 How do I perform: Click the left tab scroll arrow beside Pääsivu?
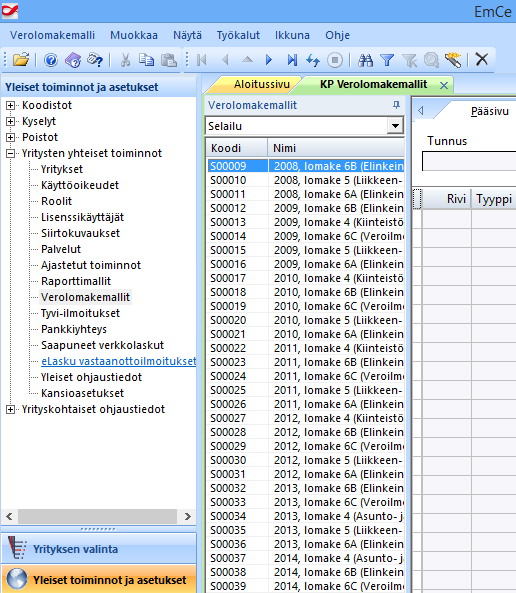pos(421,110)
